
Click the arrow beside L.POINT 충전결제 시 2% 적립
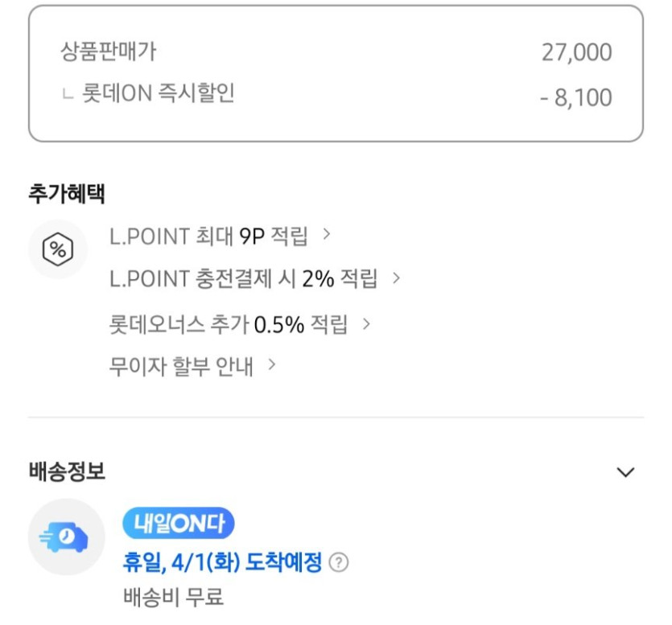click(396, 278)
